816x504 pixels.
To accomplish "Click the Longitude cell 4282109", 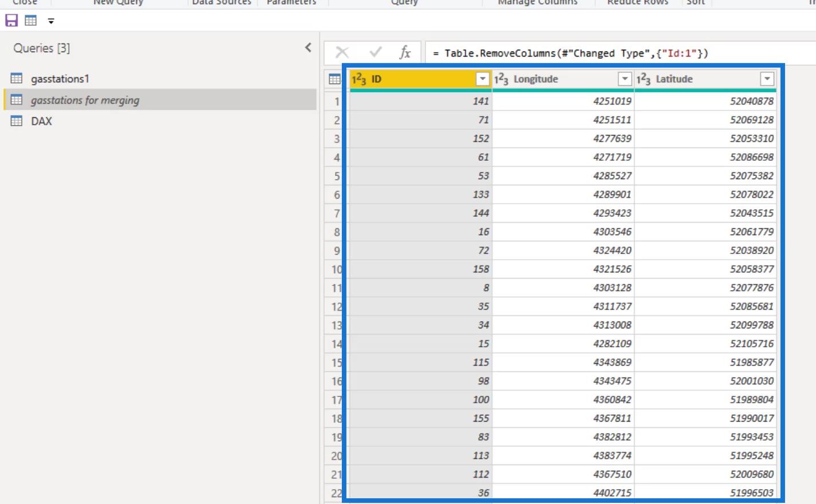I will coord(563,344).
